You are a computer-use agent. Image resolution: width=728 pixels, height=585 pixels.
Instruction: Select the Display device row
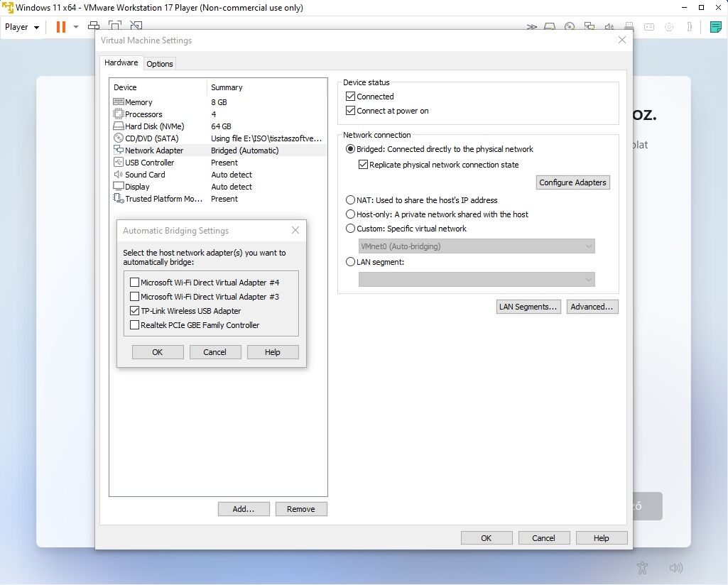pyautogui.click(x=219, y=187)
